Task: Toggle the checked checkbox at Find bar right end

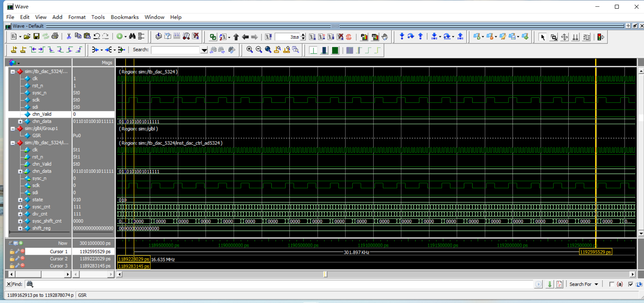Action: 631,284
